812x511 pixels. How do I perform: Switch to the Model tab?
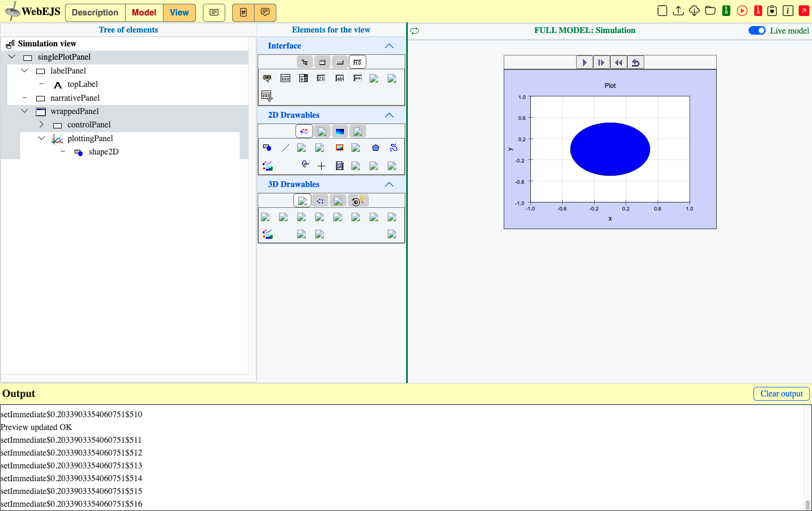144,12
